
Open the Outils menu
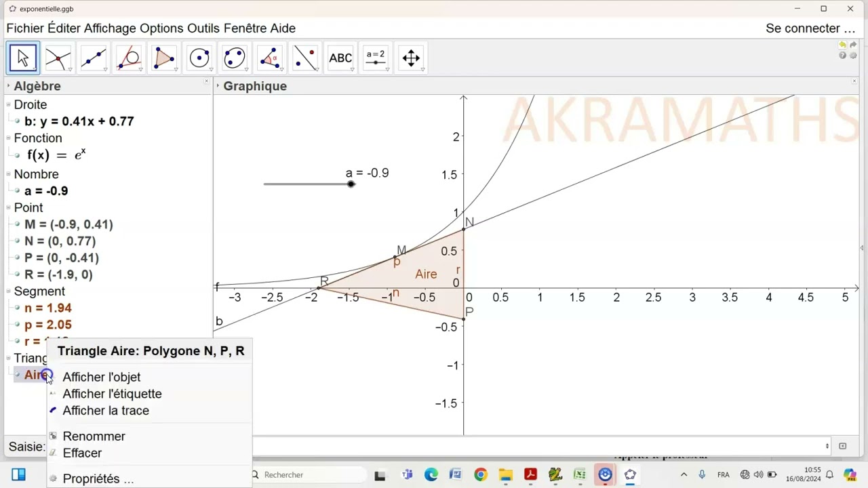click(203, 28)
